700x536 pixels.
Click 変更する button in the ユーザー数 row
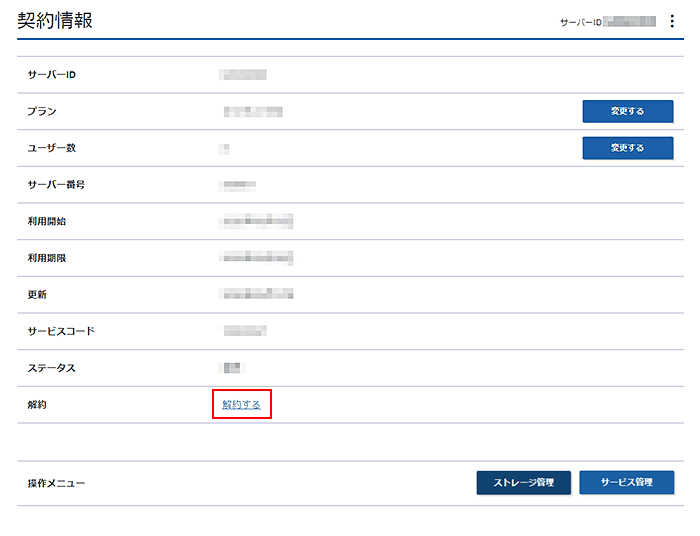pos(627,148)
